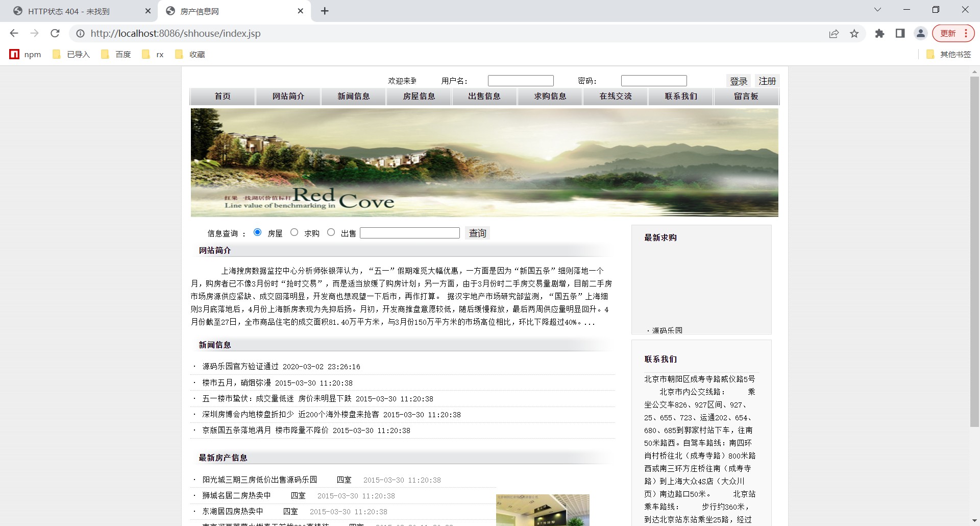Click the Red Cove banner image
Viewport: 980px width, 526px height.
(484, 162)
